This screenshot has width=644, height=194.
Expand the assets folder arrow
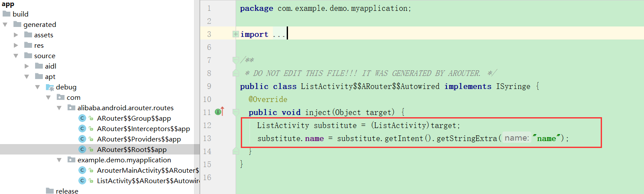coord(16,35)
